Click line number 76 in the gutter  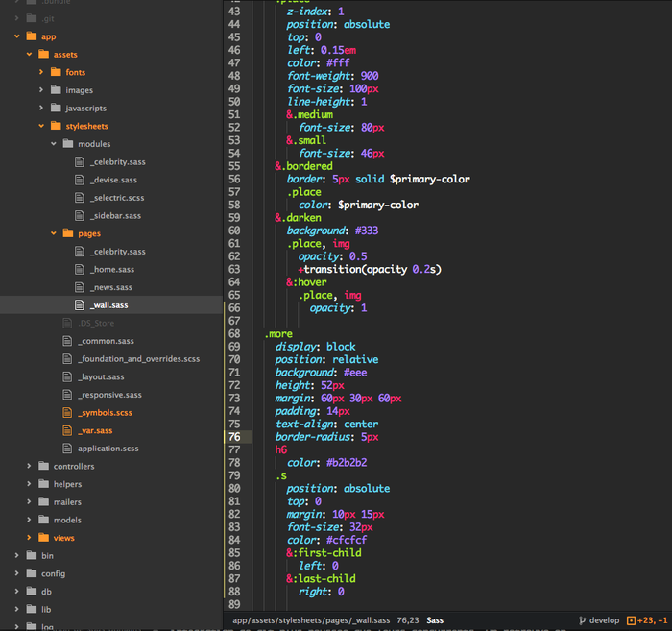[x=234, y=437]
